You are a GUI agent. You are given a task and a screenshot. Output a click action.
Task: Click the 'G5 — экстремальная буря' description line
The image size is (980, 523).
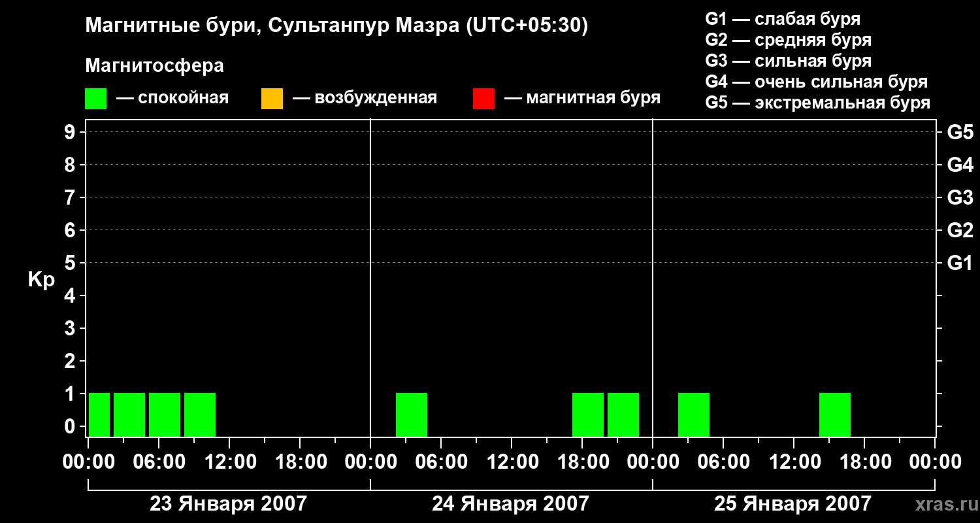pos(818,103)
